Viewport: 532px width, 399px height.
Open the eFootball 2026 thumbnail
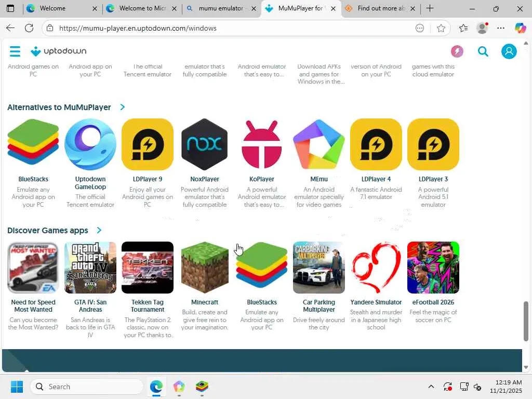(433, 268)
